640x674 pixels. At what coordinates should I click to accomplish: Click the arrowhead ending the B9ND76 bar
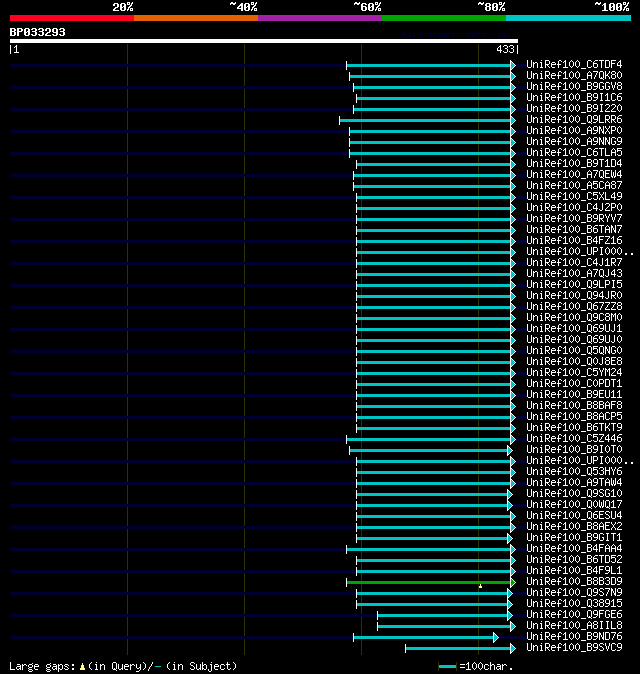click(496, 637)
